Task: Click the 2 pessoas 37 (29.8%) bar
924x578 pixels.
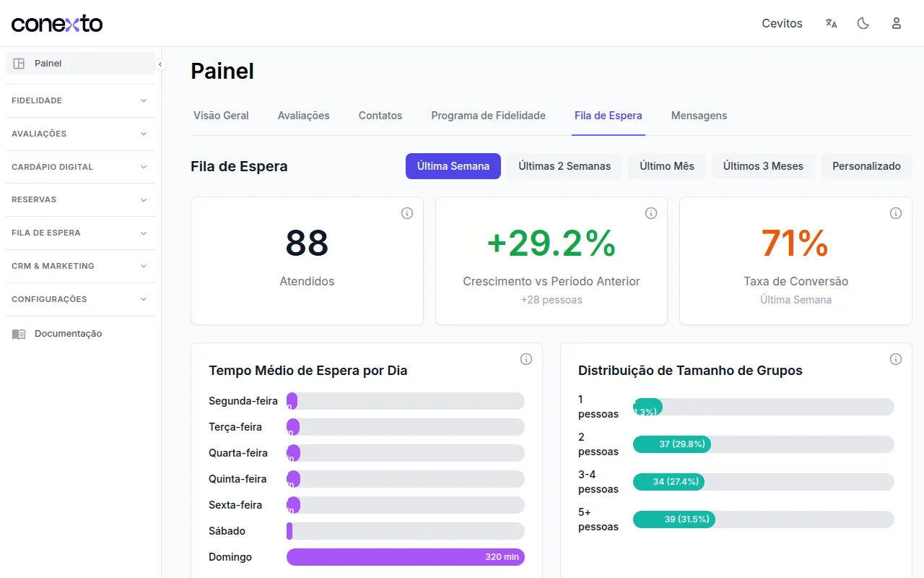Action: click(672, 444)
